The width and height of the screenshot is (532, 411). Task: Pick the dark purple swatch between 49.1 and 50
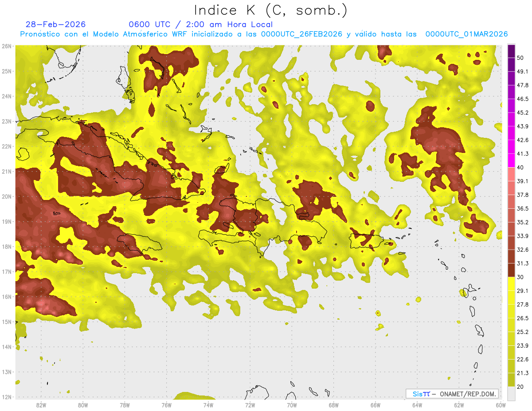511,65
